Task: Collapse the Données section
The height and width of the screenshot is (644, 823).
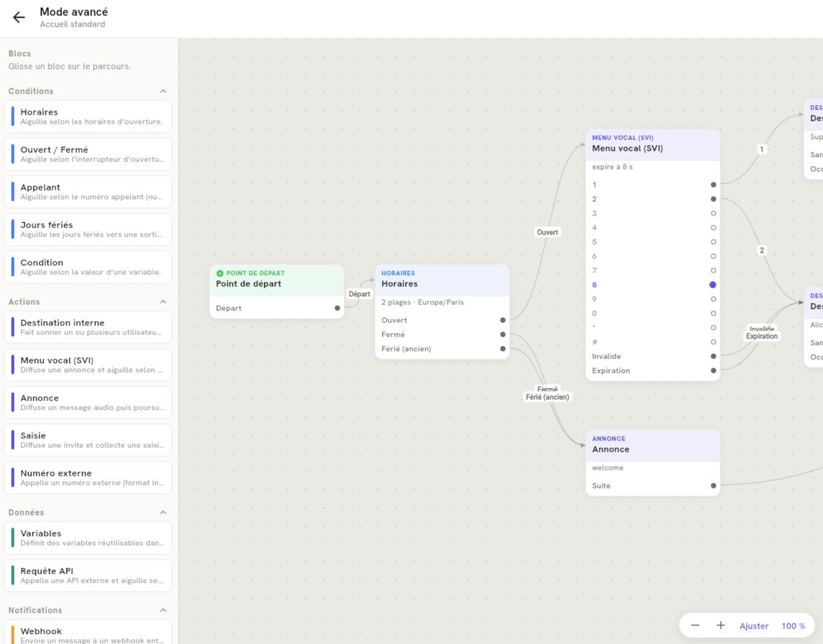Action: (163, 512)
